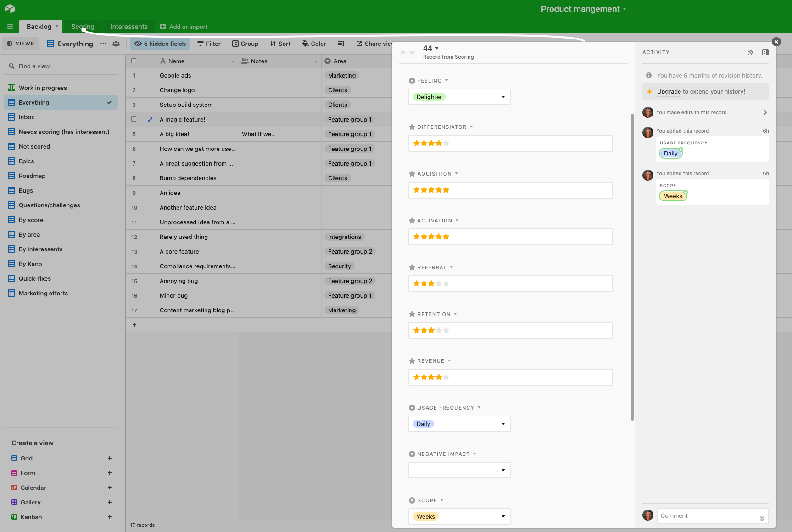Image resolution: width=792 pixels, height=532 pixels.
Task: Open the hamburger menu for tables
Action: point(10,27)
